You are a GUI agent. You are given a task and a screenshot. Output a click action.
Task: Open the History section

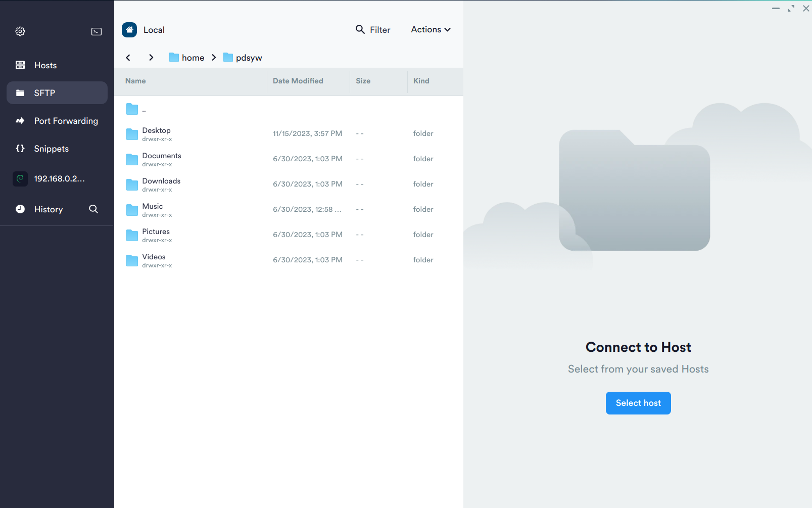click(49, 209)
